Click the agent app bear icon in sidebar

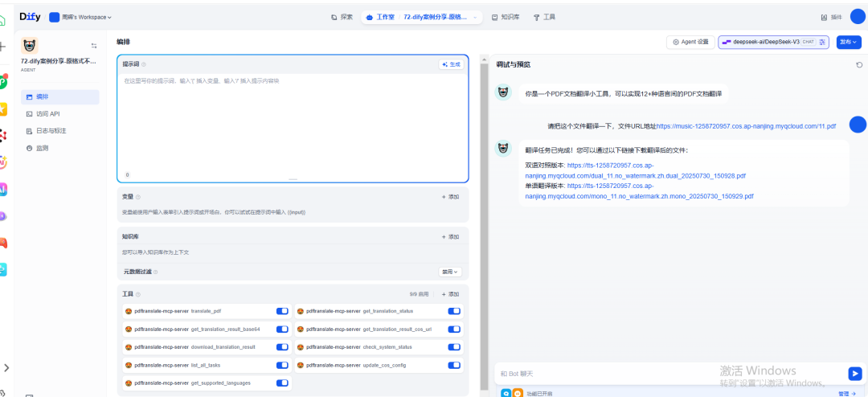tap(30, 45)
